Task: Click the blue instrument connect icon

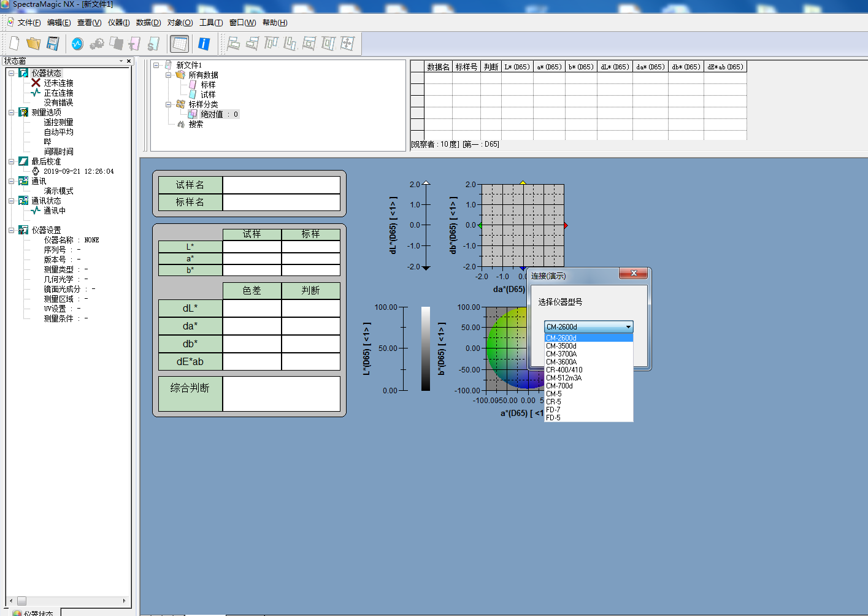Action: [x=77, y=44]
